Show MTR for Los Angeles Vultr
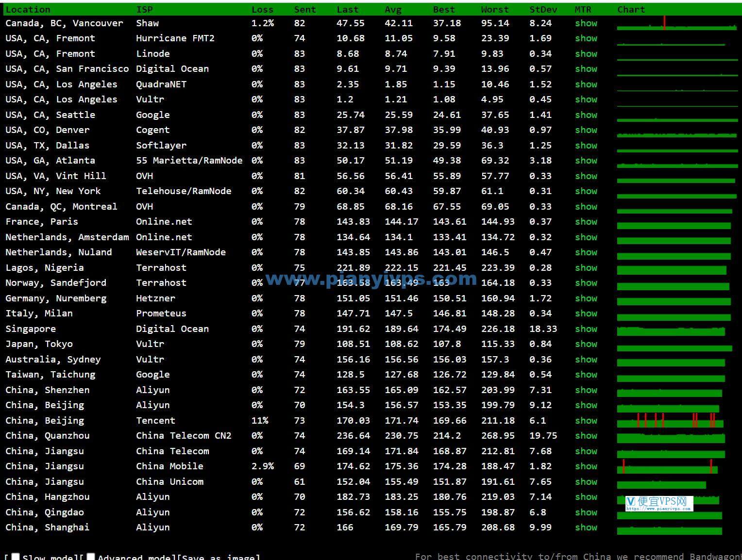 586,99
